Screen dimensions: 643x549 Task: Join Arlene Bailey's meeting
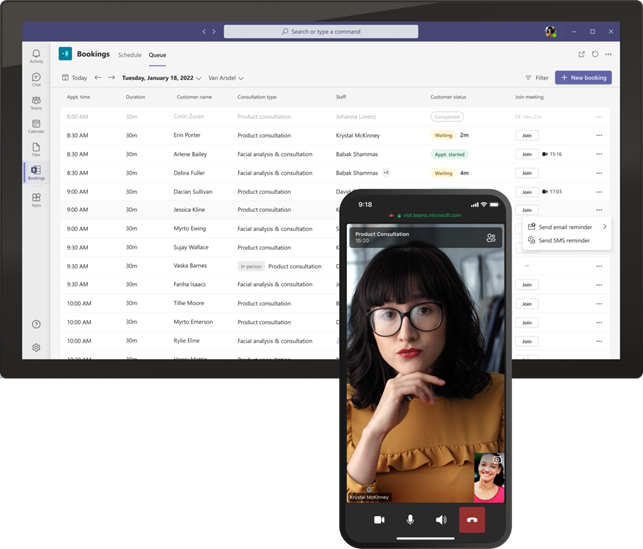[527, 154]
